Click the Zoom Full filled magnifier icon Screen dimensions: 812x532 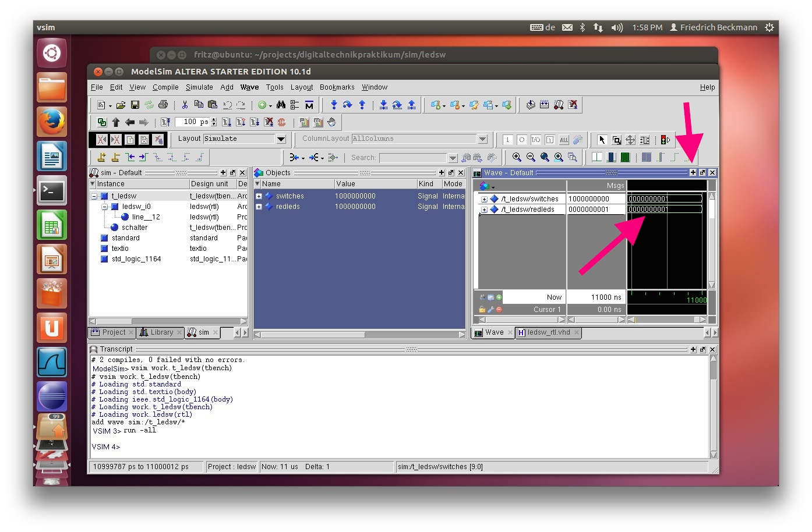(545, 157)
